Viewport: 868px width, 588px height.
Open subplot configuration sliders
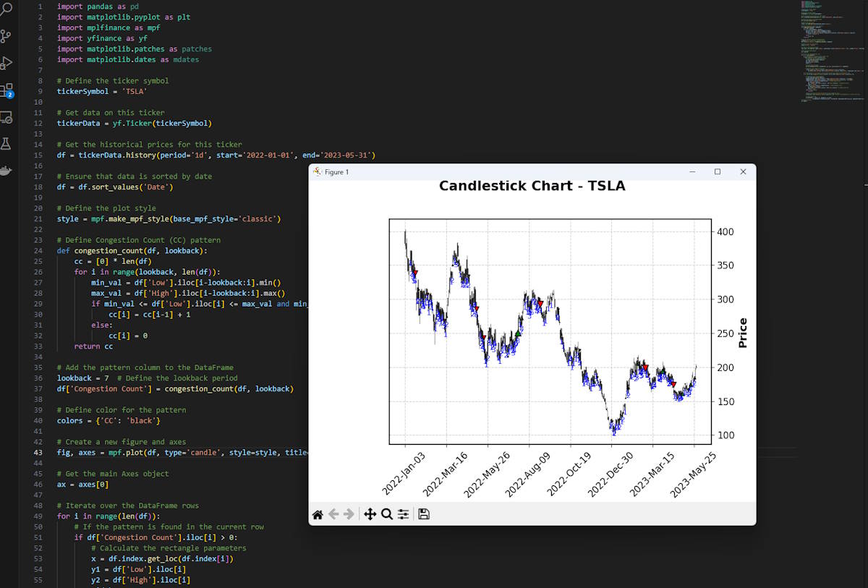pyautogui.click(x=404, y=514)
